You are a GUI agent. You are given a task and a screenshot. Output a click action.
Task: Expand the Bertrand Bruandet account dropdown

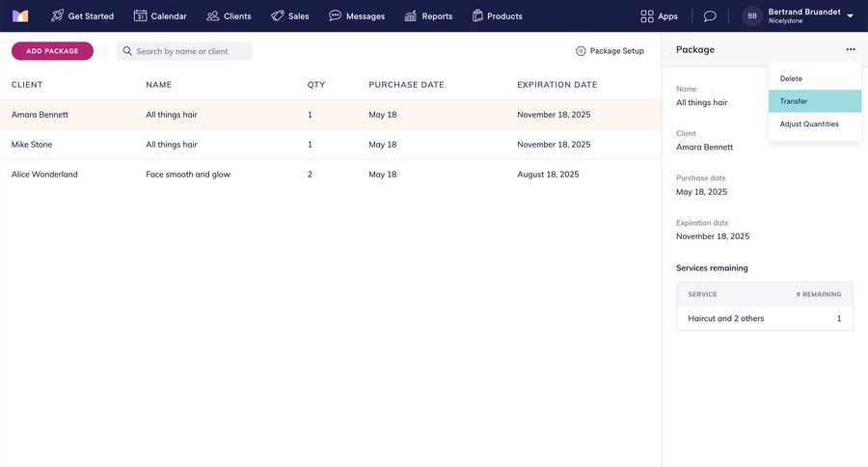pyautogui.click(x=850, y=16)
